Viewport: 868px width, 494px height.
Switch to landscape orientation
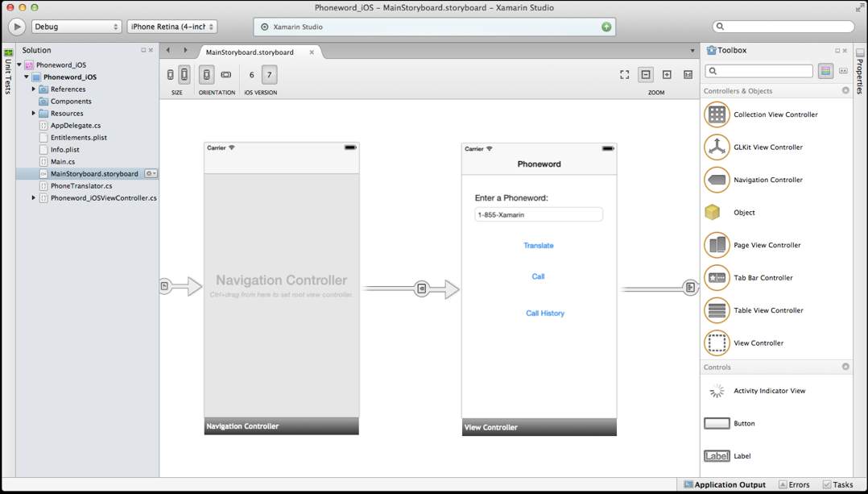[x=225, y=75]
